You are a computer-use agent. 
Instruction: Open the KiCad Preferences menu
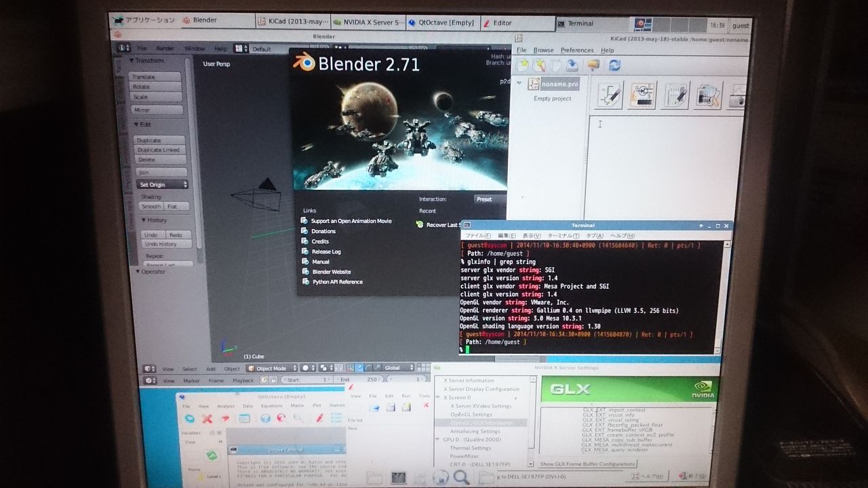tap(577, 50)
